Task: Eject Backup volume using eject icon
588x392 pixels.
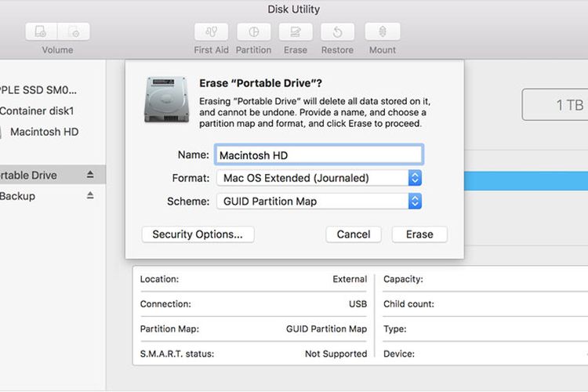Action: click(90, 195)
